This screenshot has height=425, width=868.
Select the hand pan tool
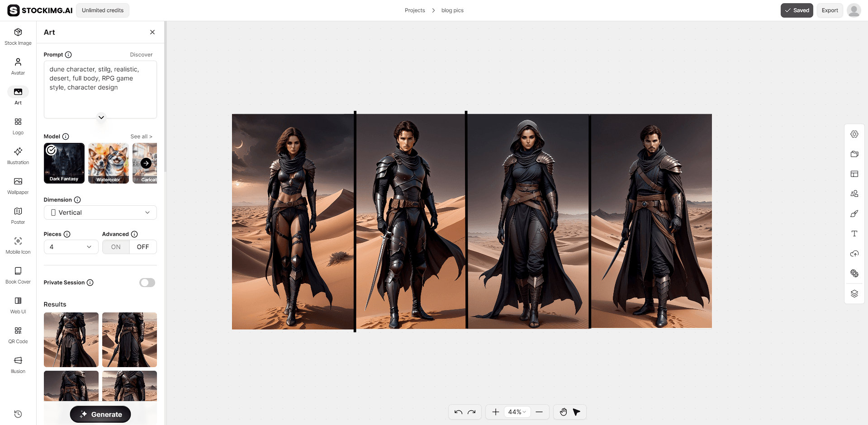[563, 412]
